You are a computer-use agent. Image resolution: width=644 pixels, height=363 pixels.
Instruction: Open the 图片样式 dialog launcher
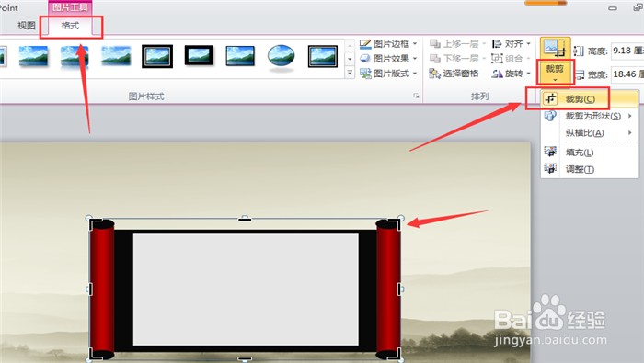416,96
